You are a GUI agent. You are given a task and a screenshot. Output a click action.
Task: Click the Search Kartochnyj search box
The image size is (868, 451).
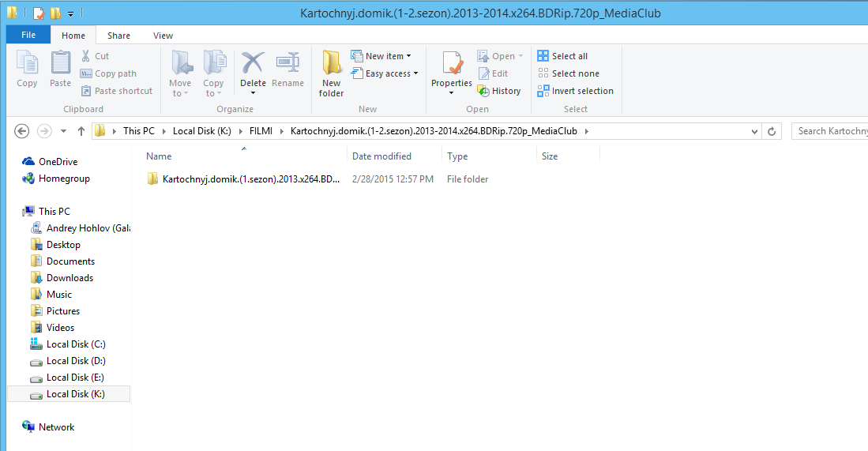(830, 131)
